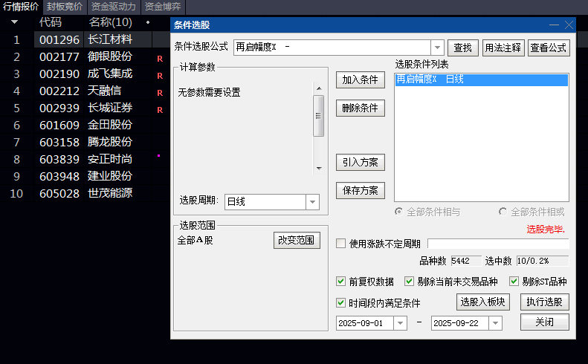The image size is (588, 364).
Task: Switch to the 封板竞价 tab
Action: point(65,7)
